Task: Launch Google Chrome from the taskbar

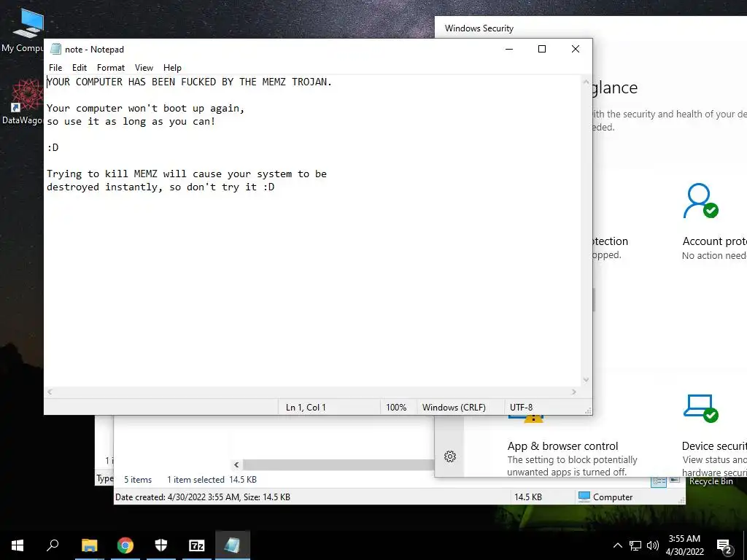Action: [x=125, y=545]
